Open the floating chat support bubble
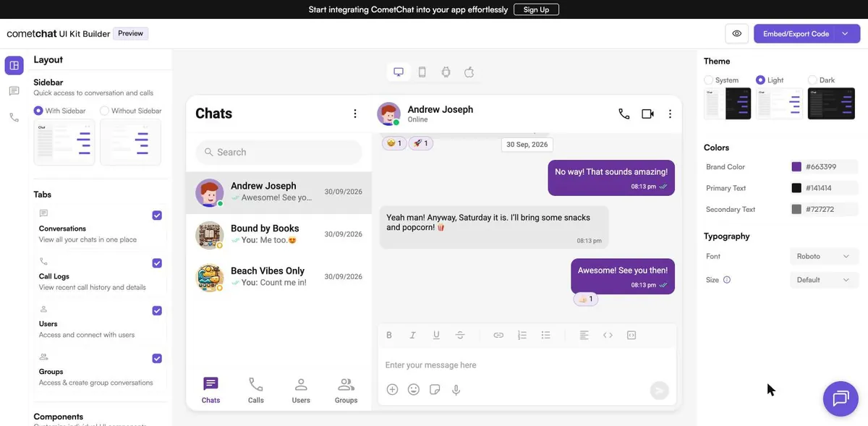The height and width of the screenshot is (426, 868). coord(841,398)
